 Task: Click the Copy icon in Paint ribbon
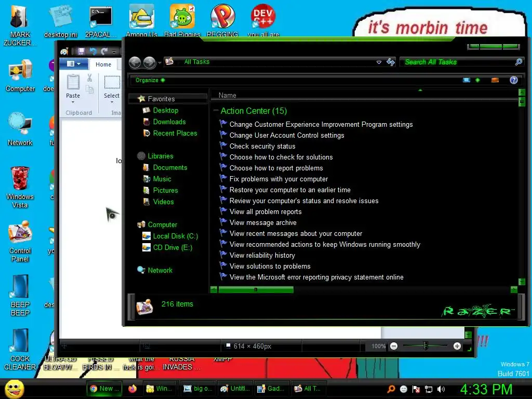point(89,89)
